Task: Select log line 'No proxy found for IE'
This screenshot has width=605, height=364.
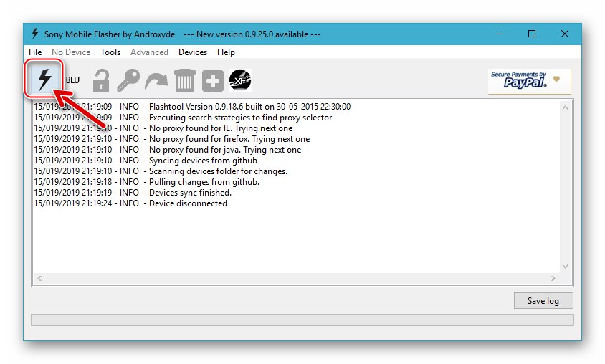Action: (x=163, y=128)
